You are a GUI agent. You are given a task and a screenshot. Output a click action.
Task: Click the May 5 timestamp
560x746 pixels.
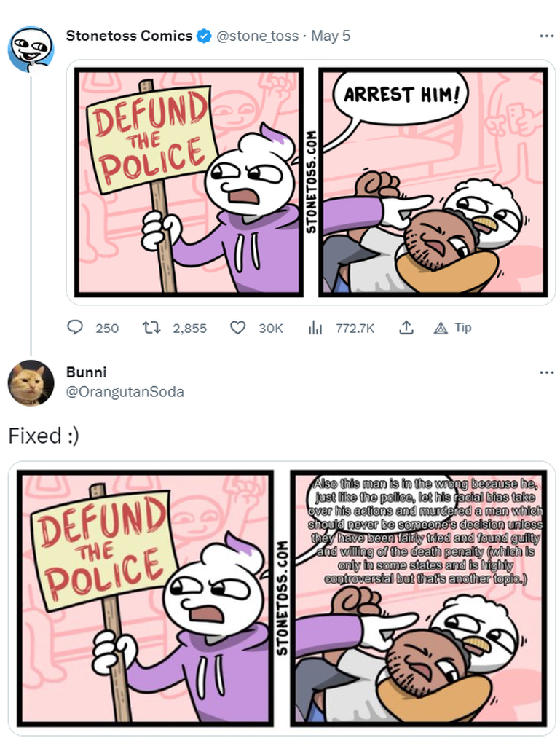[331, 36]
